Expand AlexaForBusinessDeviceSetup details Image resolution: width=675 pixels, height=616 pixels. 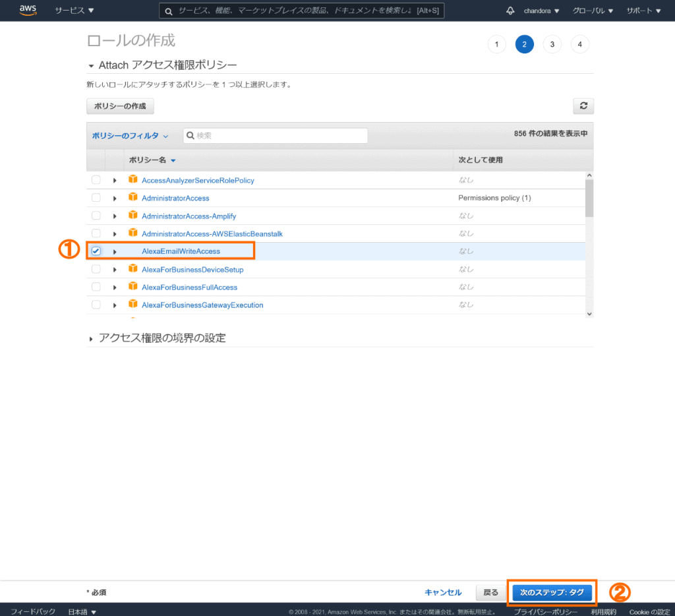click(115, 270)
